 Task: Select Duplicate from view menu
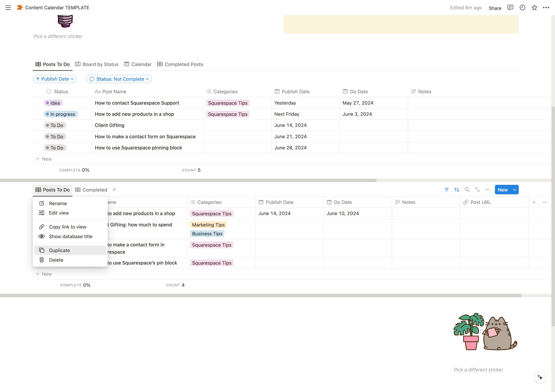pyautogui.click(x=59, y=251)
